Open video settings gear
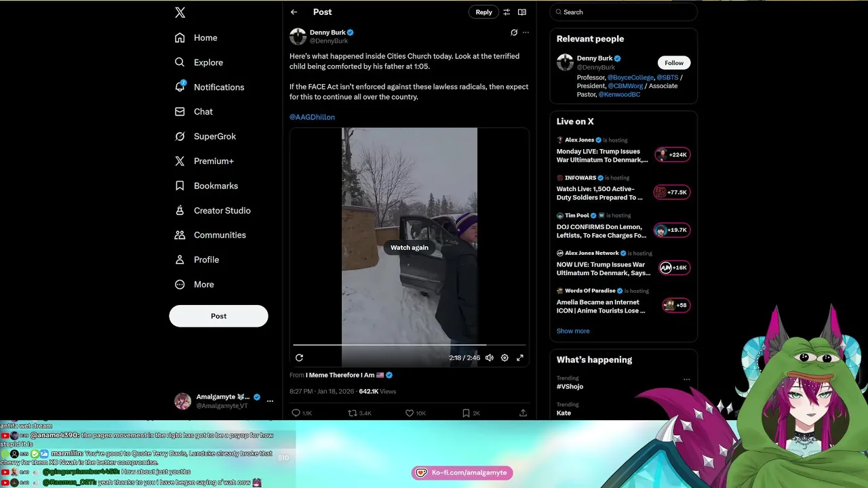 coord(505,358)
